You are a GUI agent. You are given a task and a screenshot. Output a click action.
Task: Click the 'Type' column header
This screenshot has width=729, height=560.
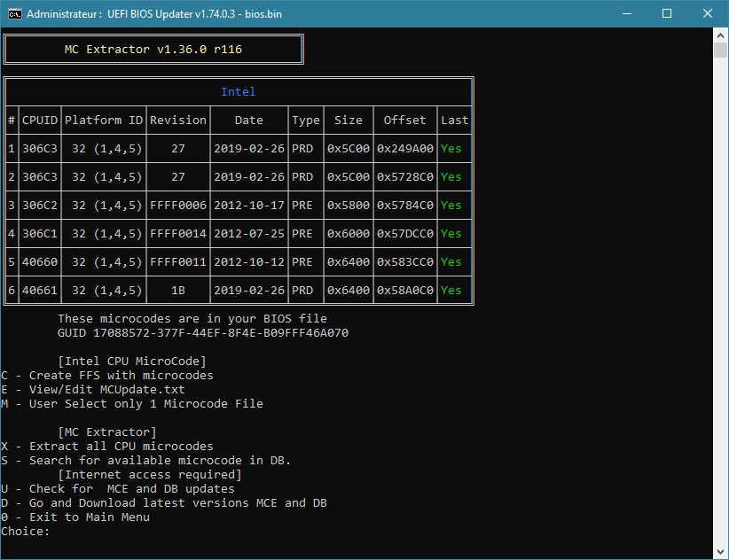click(306, 121)
